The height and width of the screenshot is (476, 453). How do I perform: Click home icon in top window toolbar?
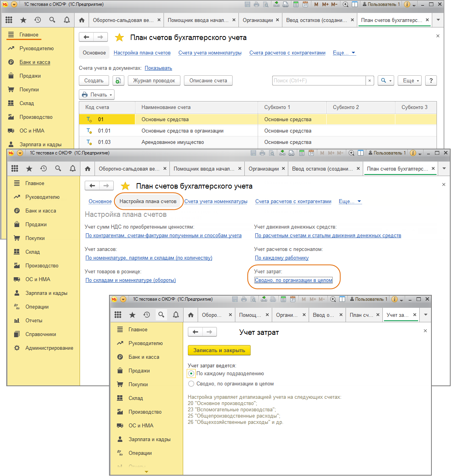82,20
